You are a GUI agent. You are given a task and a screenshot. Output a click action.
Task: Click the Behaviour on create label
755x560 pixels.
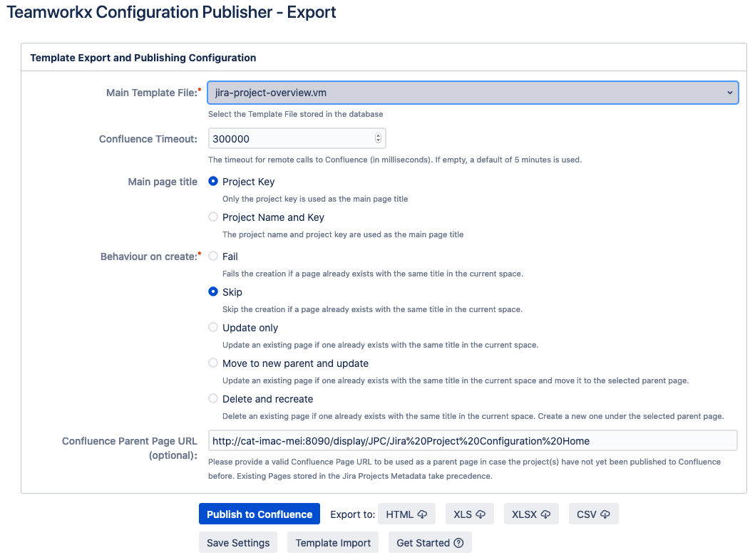(x=150, y=256)
